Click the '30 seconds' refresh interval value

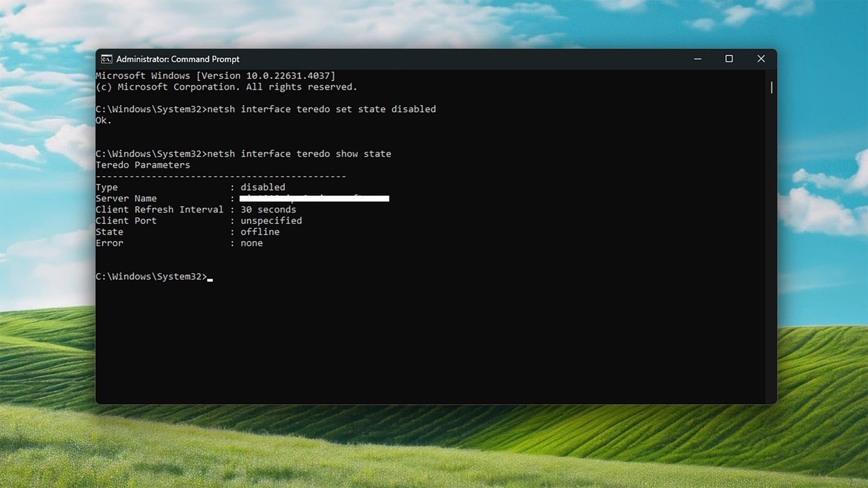(268, 209)
